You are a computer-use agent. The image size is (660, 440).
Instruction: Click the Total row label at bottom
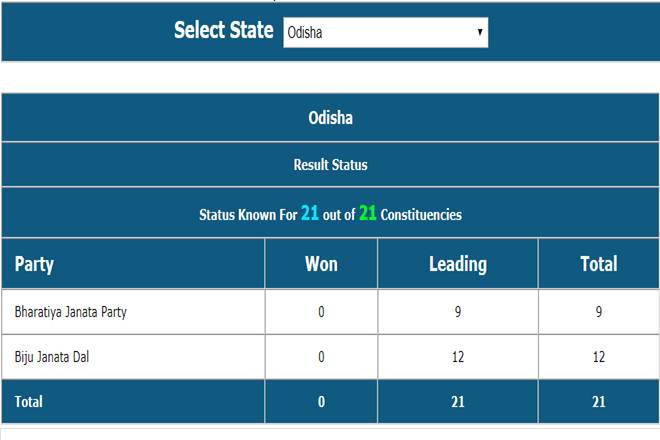(28, 401)
